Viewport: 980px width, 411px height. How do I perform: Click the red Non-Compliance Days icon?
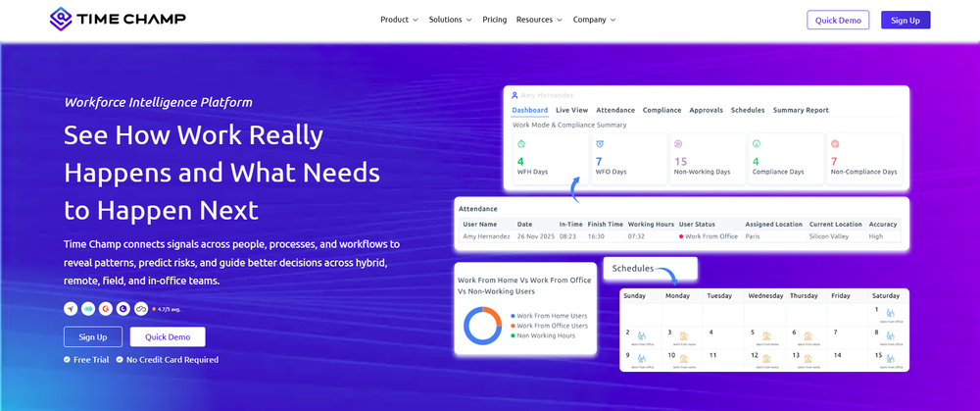click(835, 143)
